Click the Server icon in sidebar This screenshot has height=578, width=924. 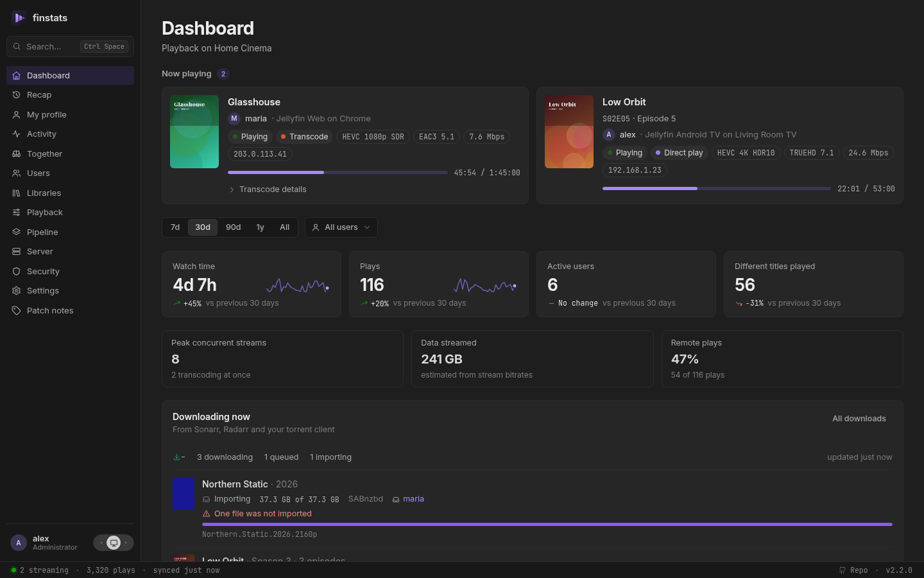click(x=16, y=252)
